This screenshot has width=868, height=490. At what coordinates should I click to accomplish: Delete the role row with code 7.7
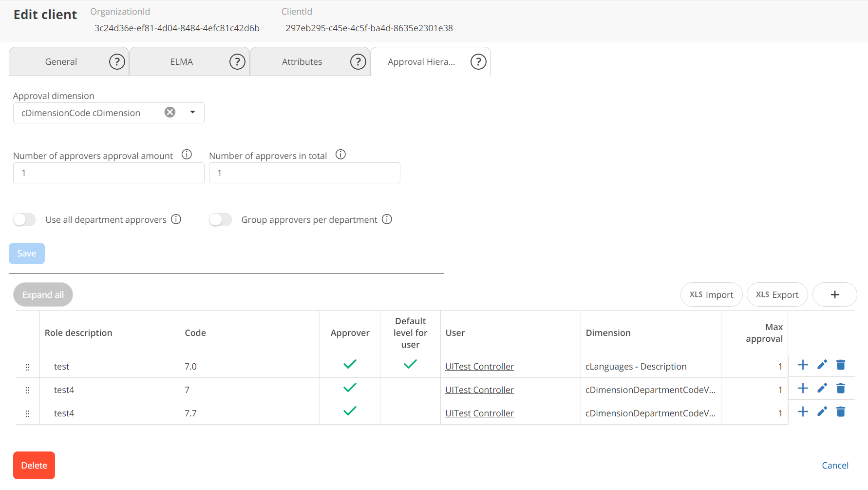click(x=841, y=412)
